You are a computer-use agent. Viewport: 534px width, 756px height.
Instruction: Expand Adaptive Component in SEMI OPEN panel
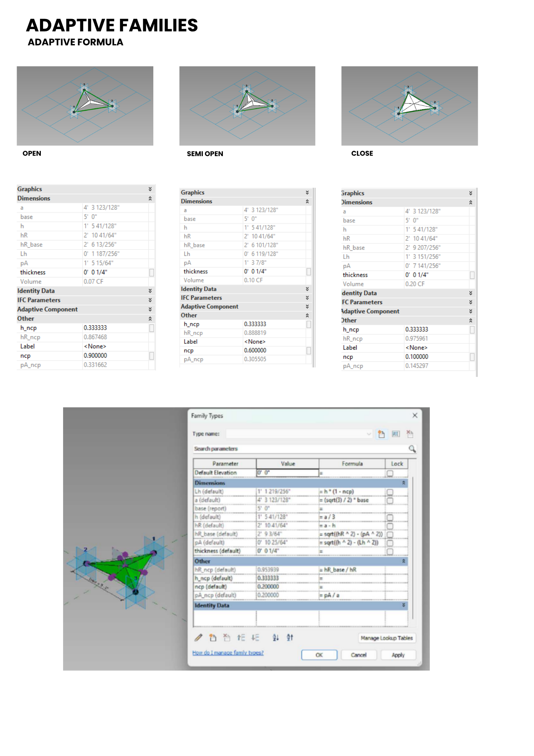point(307,307)
